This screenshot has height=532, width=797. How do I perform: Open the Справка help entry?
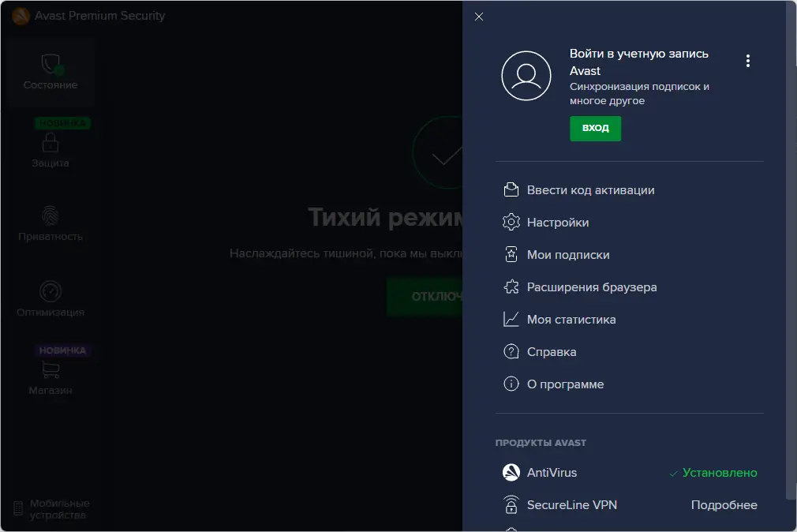pyautogui.click(x=552, y=351)
